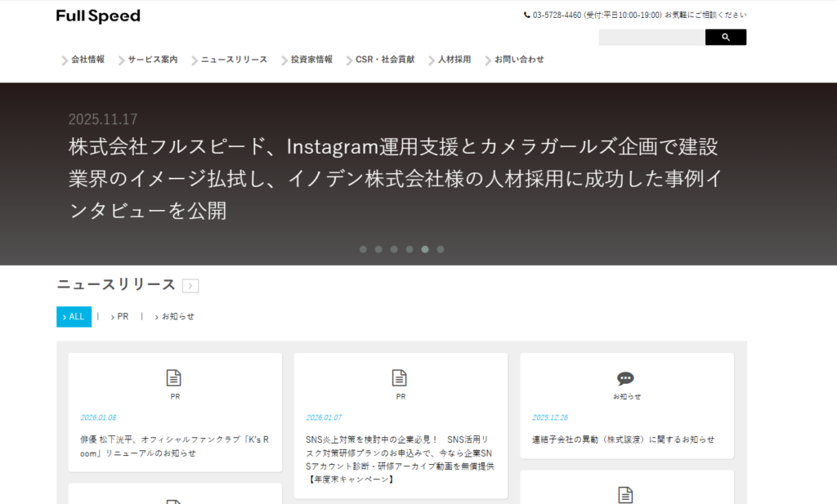Image resolution: width=837 pixels, height=504 pixels.
Task: Select the PR news filter tab
Action: coord(122,317)
